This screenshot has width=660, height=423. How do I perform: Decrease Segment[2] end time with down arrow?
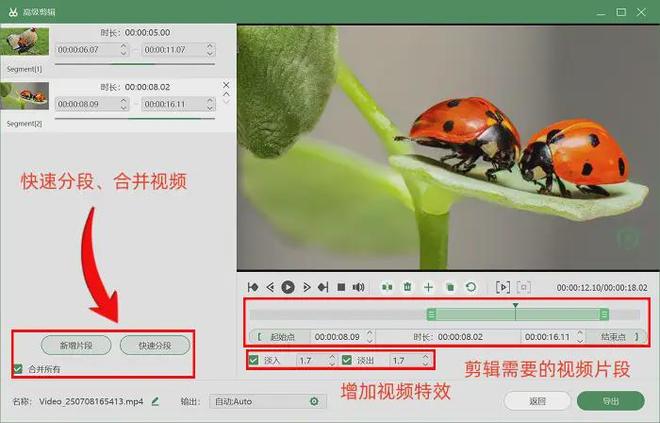coord(210,107)
